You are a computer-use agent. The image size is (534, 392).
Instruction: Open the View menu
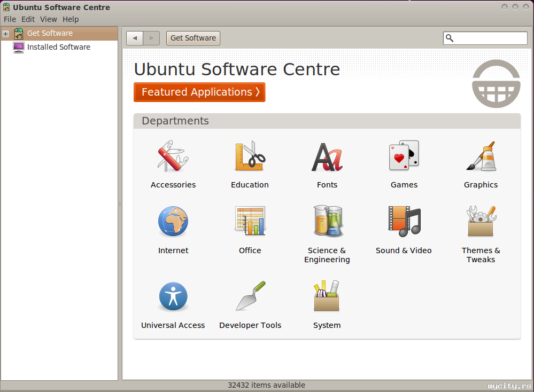(48, 19)
